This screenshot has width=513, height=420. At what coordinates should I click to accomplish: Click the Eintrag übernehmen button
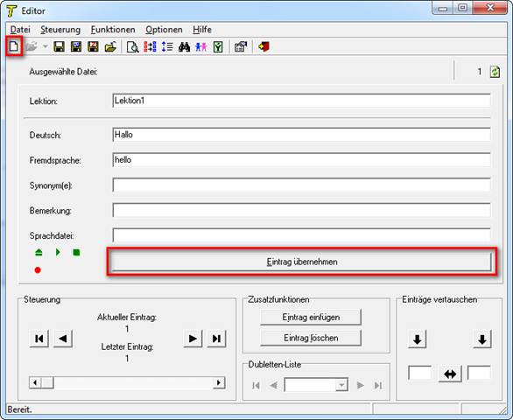[302, 262]
